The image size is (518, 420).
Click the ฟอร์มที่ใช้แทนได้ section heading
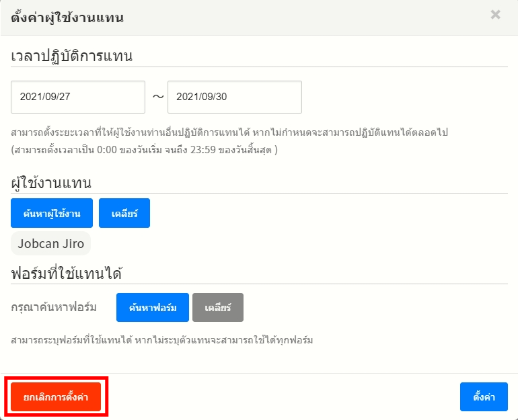tap(66, 274)
